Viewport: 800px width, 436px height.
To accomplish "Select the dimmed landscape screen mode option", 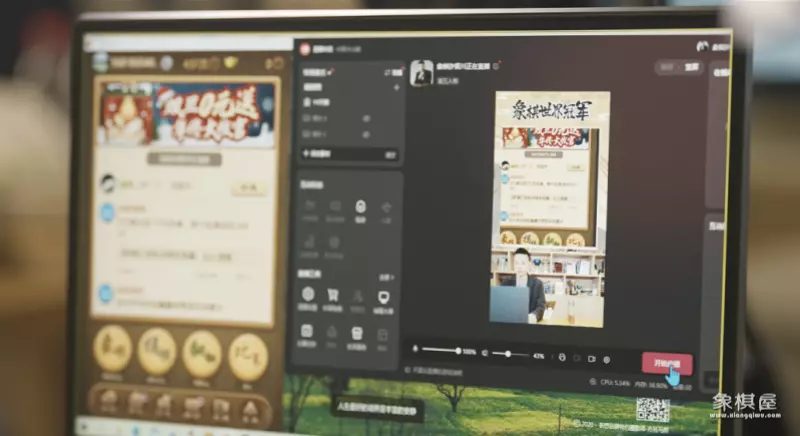I will pos(667,67).
